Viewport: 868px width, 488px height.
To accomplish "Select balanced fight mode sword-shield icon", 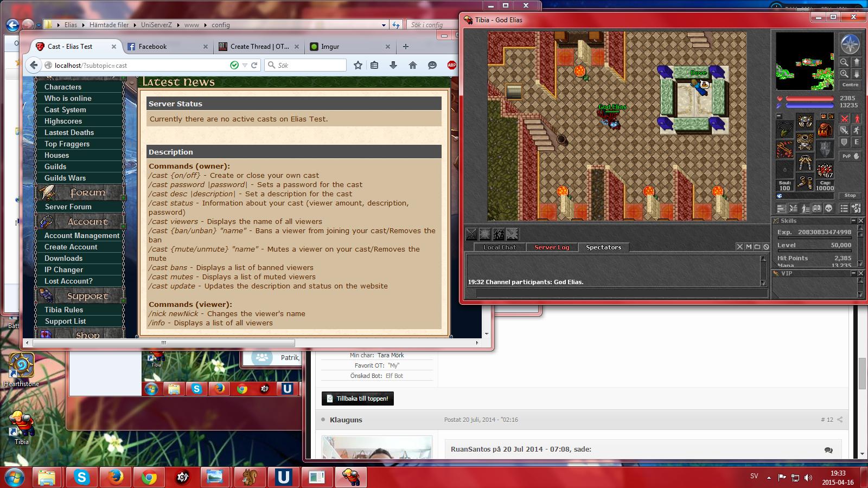I will point(845,130).
